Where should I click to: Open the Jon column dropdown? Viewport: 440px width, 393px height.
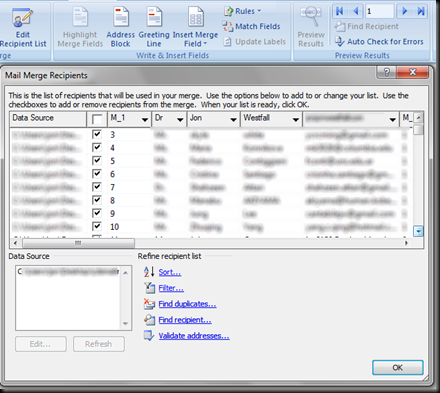(234, 120)
